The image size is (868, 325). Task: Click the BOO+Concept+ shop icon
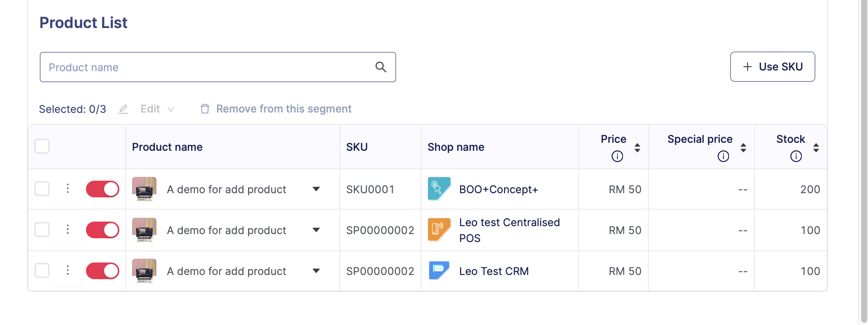(439, 189)
